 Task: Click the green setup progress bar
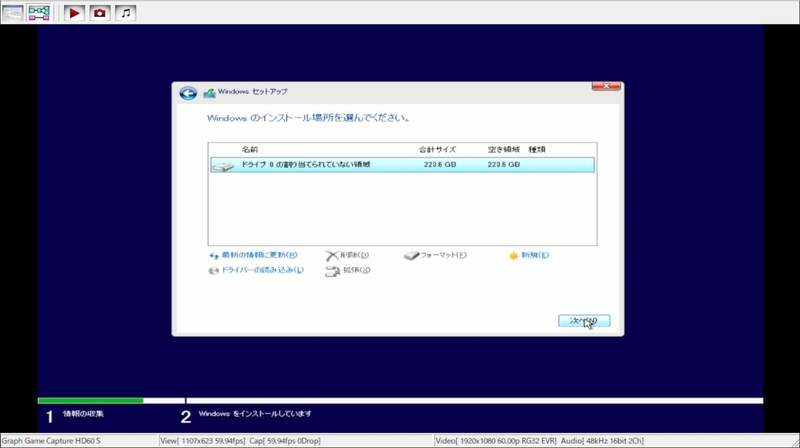[90, 401]
